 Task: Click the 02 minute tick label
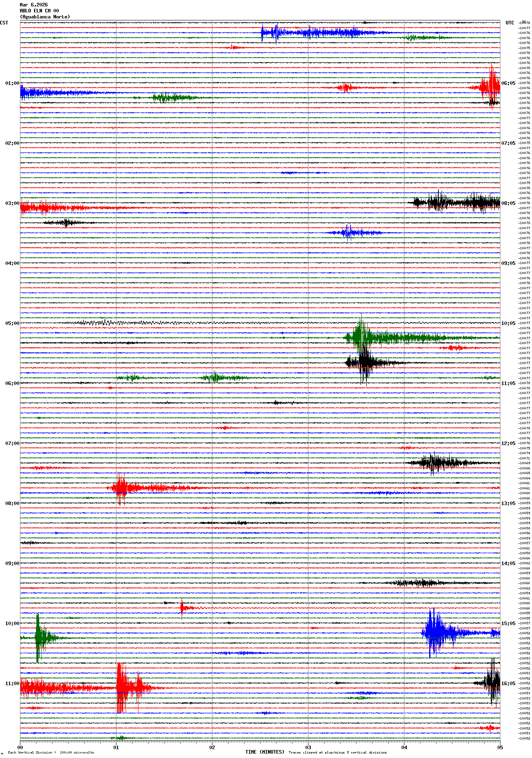point(212,747)
